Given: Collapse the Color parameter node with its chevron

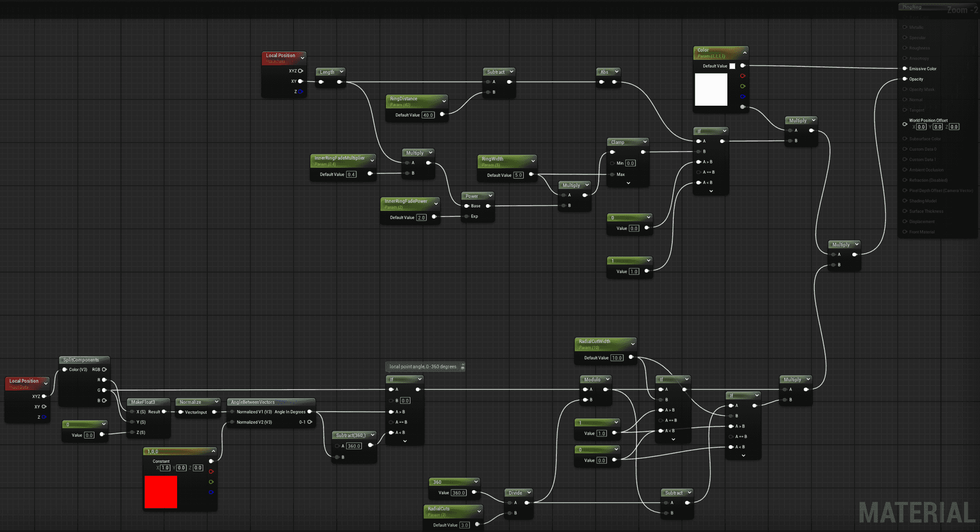Looking at the screenshot, I should (x=745, y=53).
